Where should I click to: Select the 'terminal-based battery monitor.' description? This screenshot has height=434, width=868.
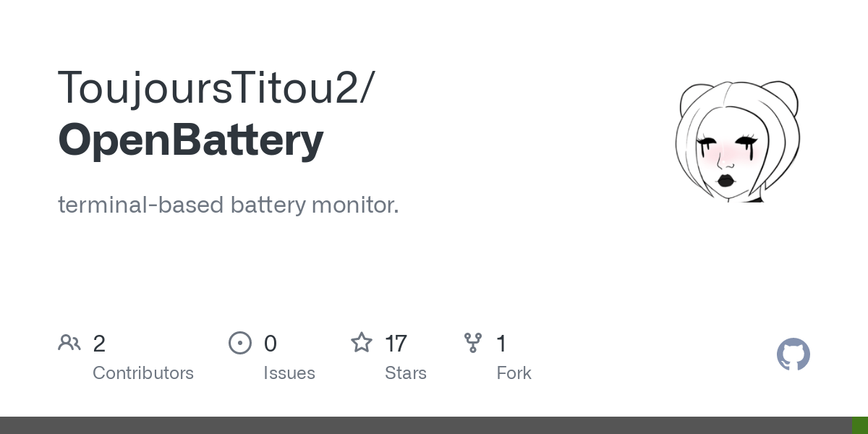point(229,205)
